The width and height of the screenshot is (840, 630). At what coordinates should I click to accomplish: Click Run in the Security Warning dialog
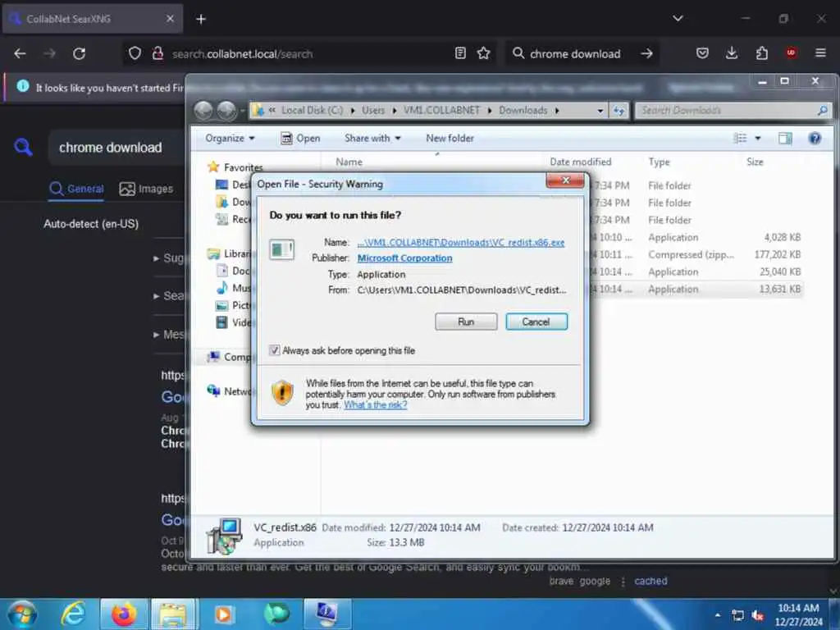pyautogui.click(x=466, y=322)
